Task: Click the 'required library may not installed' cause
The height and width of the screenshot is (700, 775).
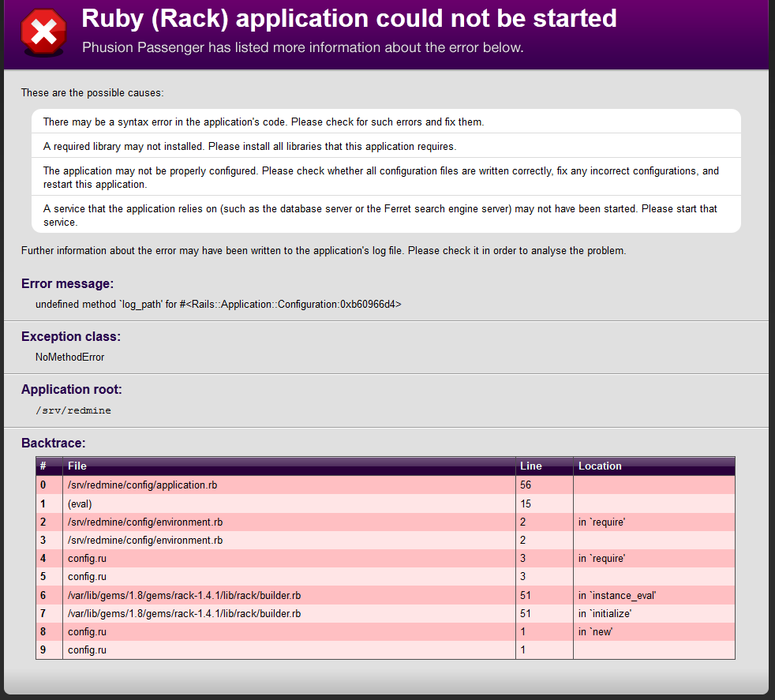Action: tap(386, 146)
